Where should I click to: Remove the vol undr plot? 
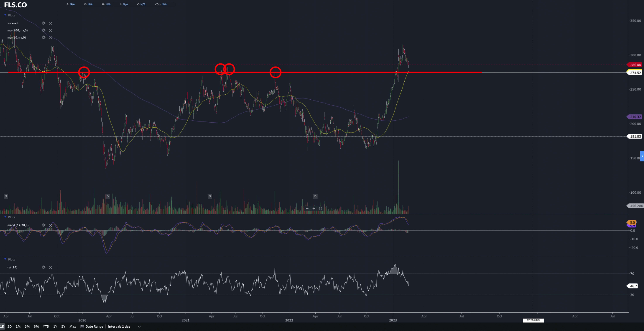[51, 23]
